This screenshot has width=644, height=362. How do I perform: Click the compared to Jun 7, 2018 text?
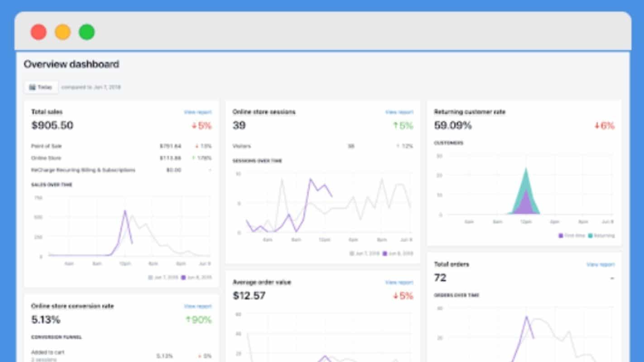click(x=91, y=87)
